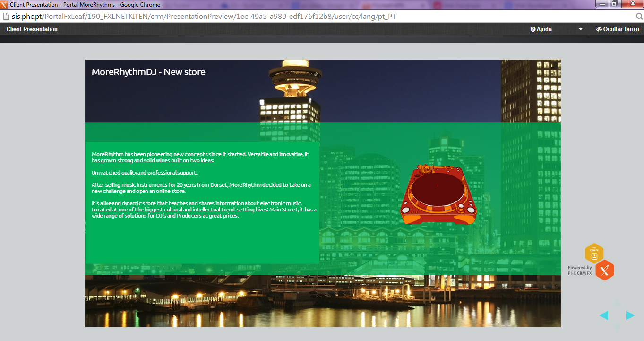The image size is (644, 341).
Task: Click the zoom magnifier in address bar
Action: point(639,16)
